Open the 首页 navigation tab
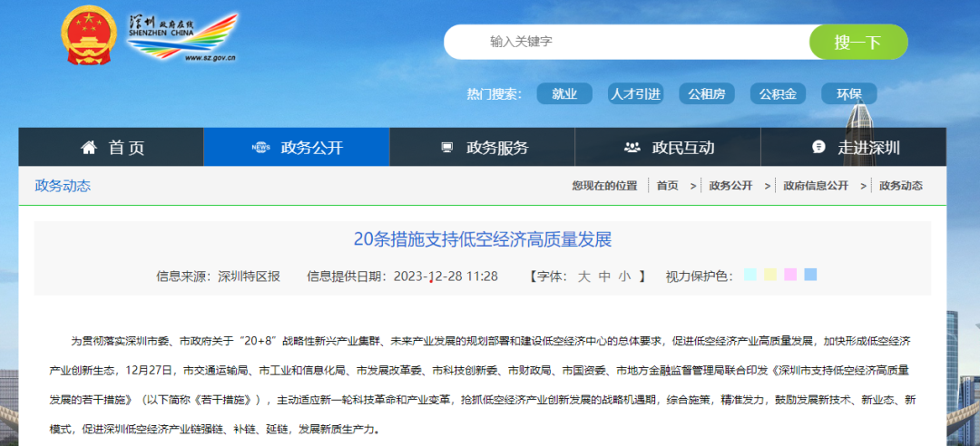Image resolution: width=980 pixels, height=446 pixels. 112,148
